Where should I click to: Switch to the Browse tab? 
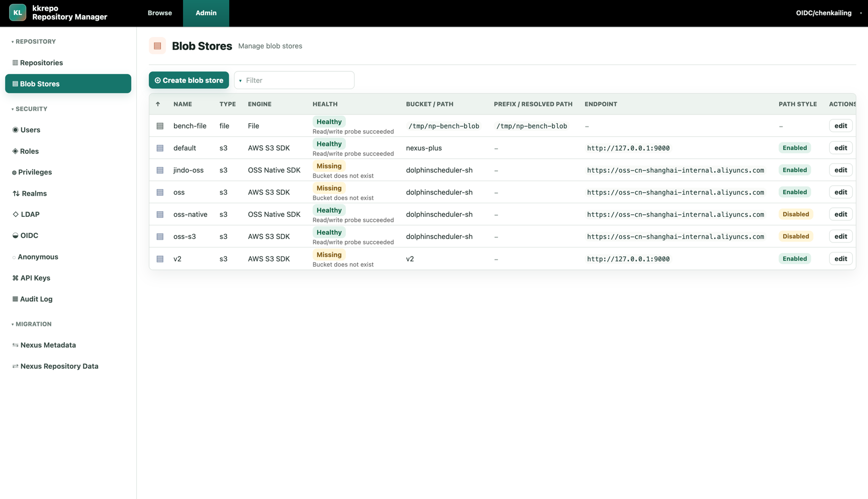160,13
